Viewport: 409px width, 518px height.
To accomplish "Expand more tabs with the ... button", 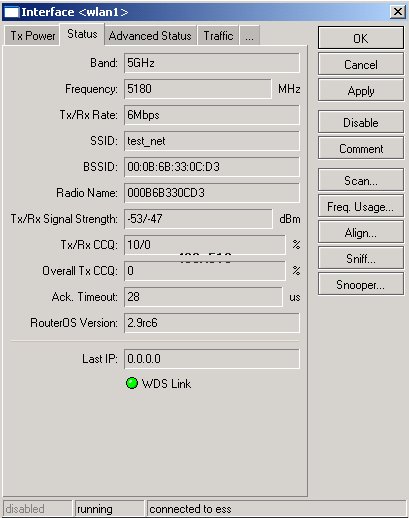I will (249, 36).
